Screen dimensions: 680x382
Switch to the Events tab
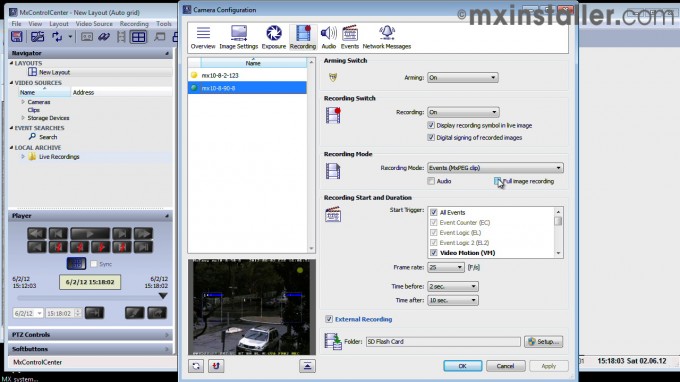[350, 37]
